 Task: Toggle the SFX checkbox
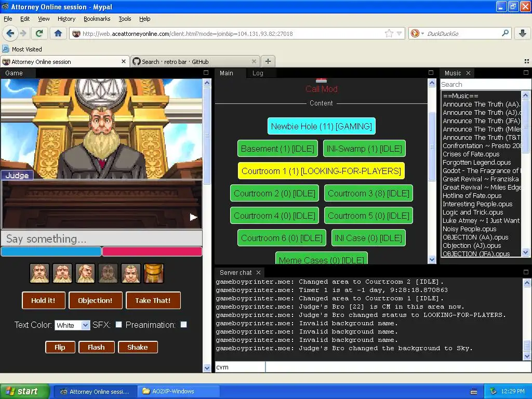coord(118,324)
